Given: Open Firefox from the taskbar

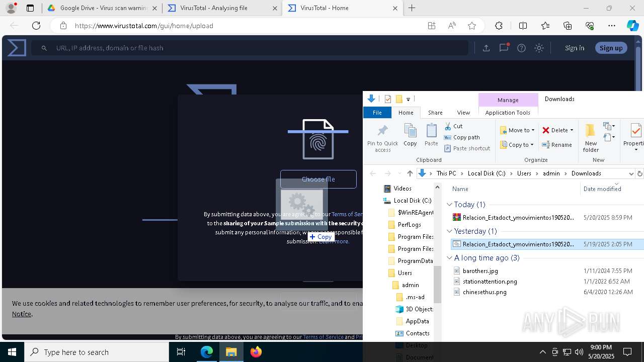Looking at the screenshot, I should click(256, 352).
